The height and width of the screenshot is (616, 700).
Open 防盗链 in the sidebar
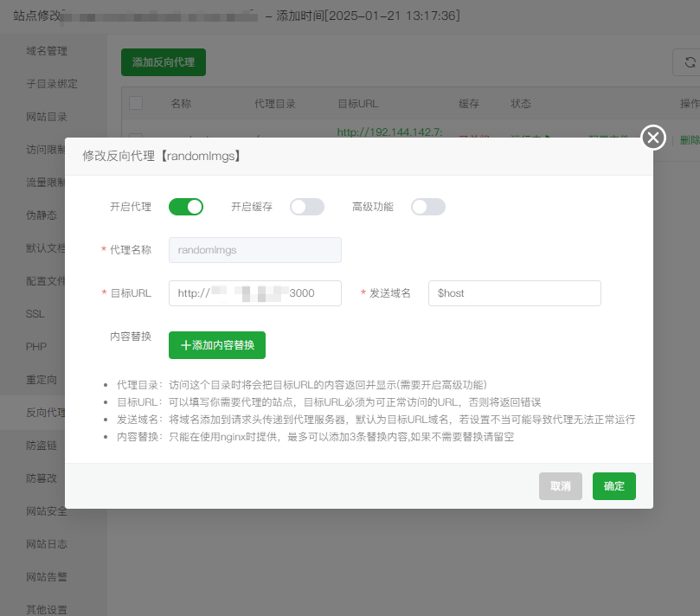tap(42, 446)
